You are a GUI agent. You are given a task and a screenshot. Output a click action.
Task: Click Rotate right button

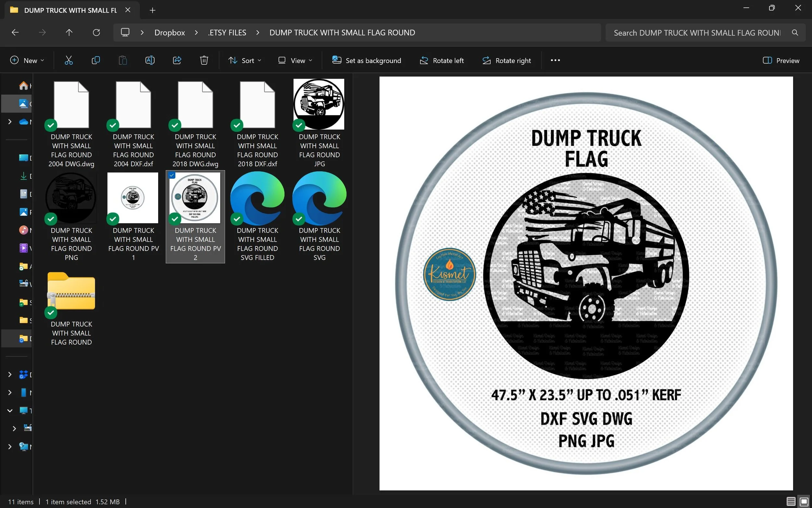(x=507, y=60)
